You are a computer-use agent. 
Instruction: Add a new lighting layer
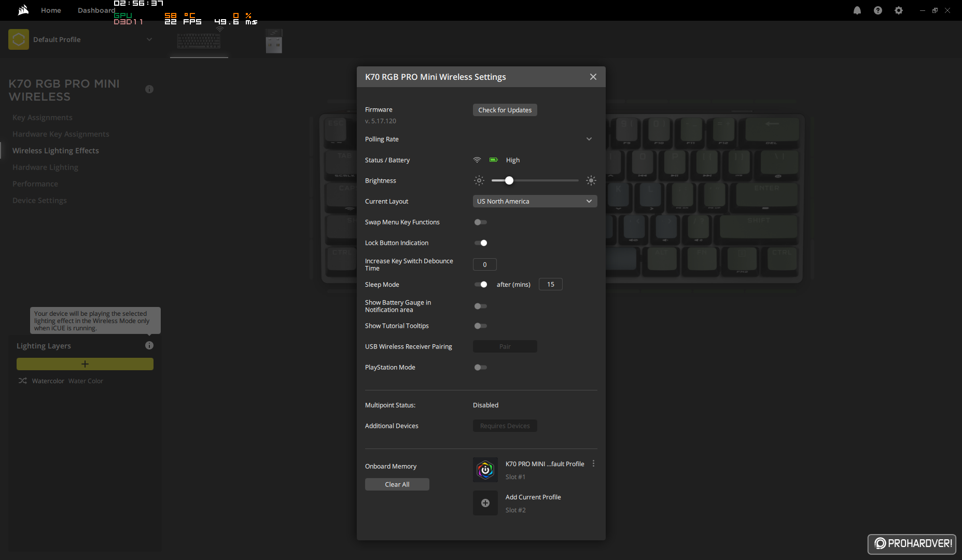[85, 364]
